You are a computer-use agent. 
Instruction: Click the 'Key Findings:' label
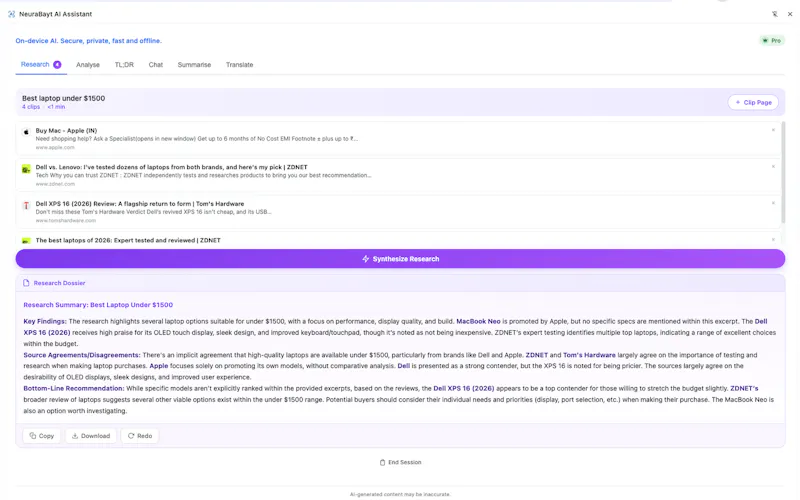pos(45,321)
